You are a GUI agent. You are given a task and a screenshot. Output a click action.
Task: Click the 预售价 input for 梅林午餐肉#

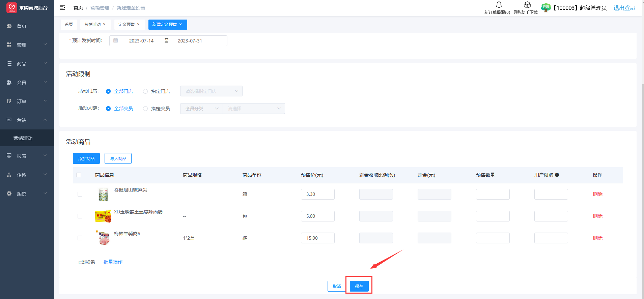[317, 238]
